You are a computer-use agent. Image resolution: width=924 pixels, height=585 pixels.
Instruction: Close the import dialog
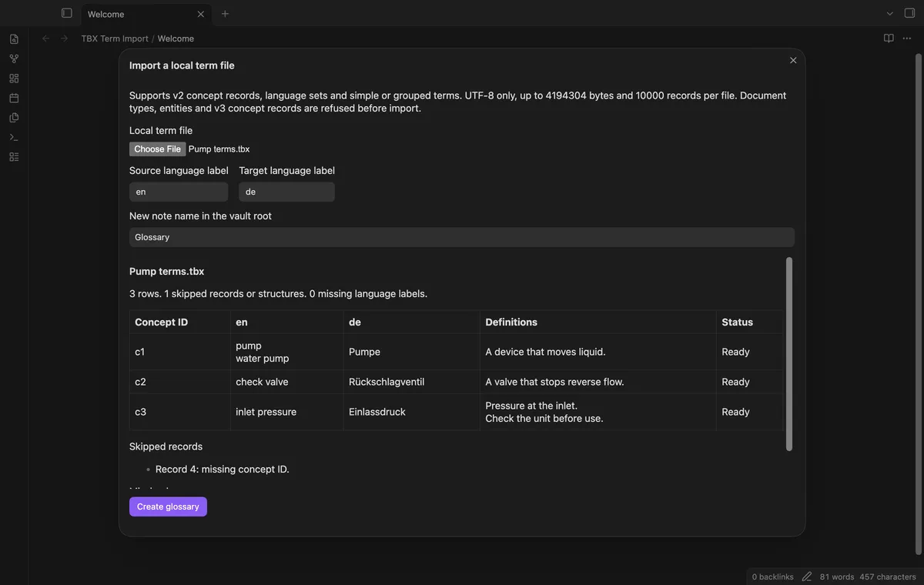793,61
